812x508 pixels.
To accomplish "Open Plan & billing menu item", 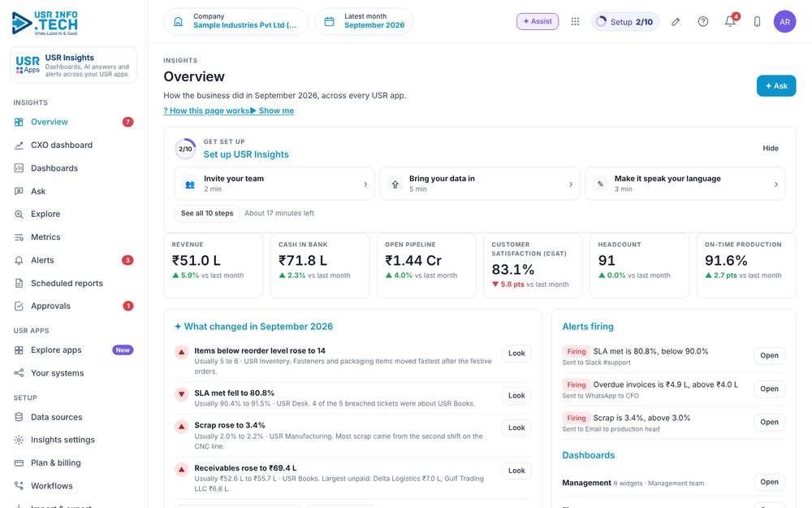I will (74, 463).
